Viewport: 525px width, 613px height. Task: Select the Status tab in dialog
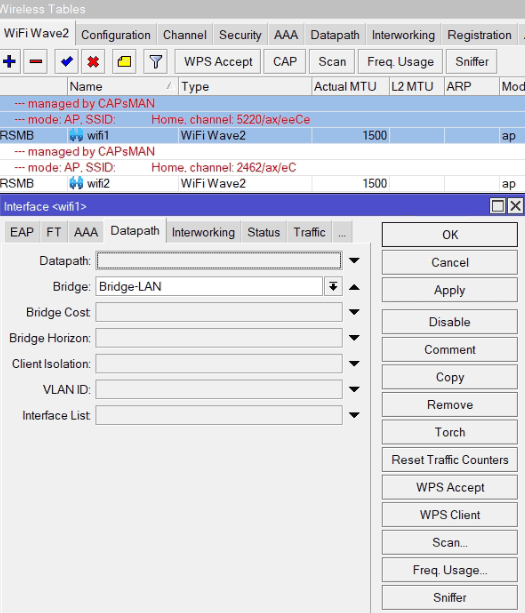click(x=264, y=232)
